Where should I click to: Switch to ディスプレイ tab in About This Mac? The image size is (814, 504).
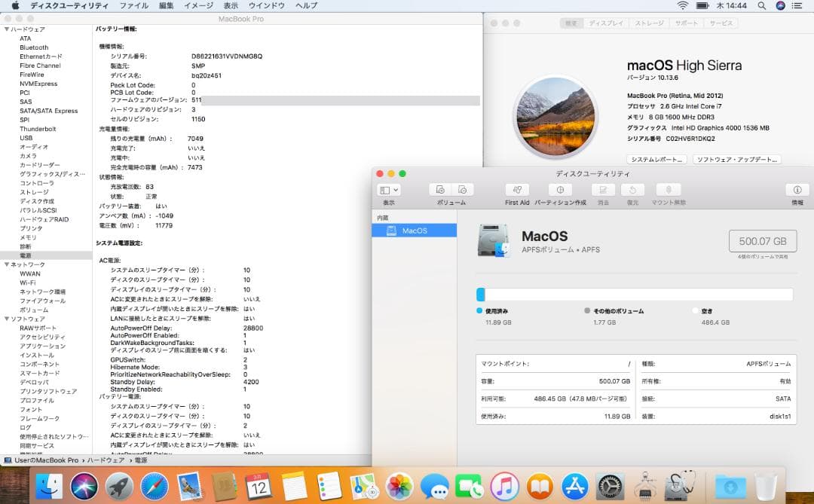coord(606,23)
